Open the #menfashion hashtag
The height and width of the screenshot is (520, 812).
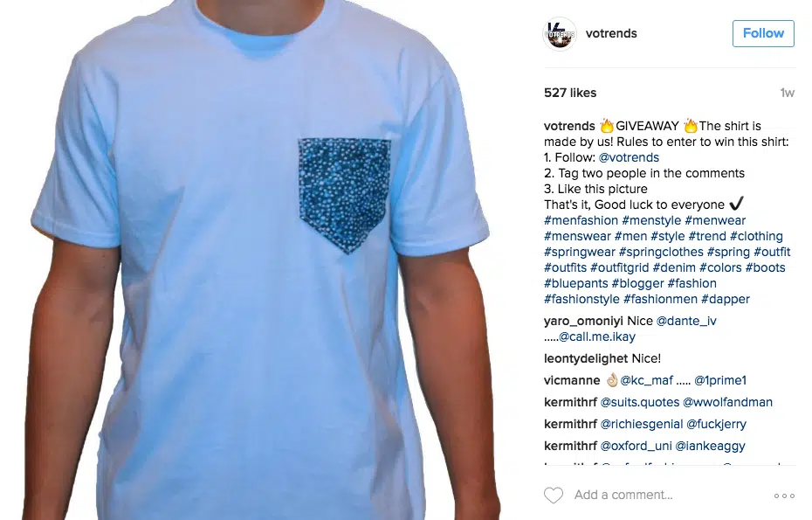coord(581,220)
